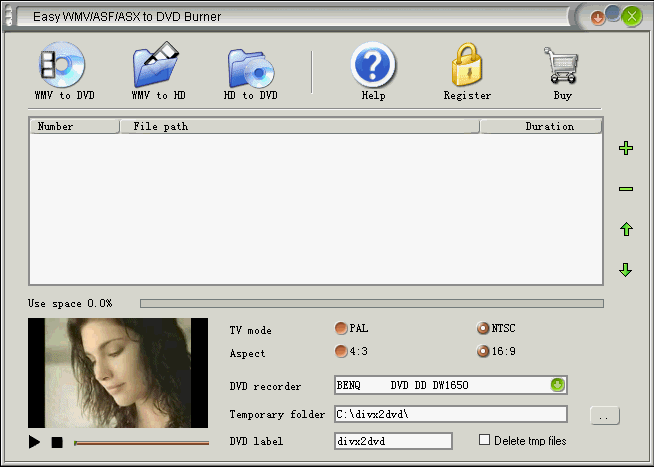This screenshot has height=467, width=654.
Task: Remove a file with the green minus icon
Action: tap(626, 189)
